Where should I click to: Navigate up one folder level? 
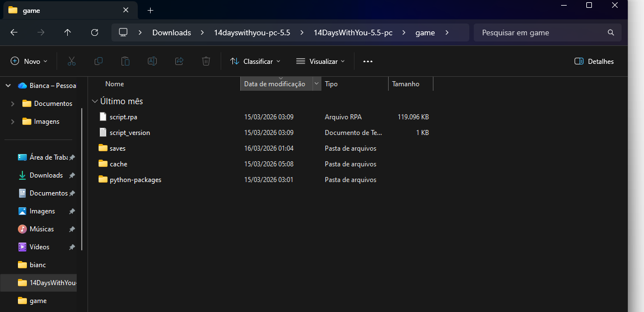pyautogui.click(x=68, y=32)
